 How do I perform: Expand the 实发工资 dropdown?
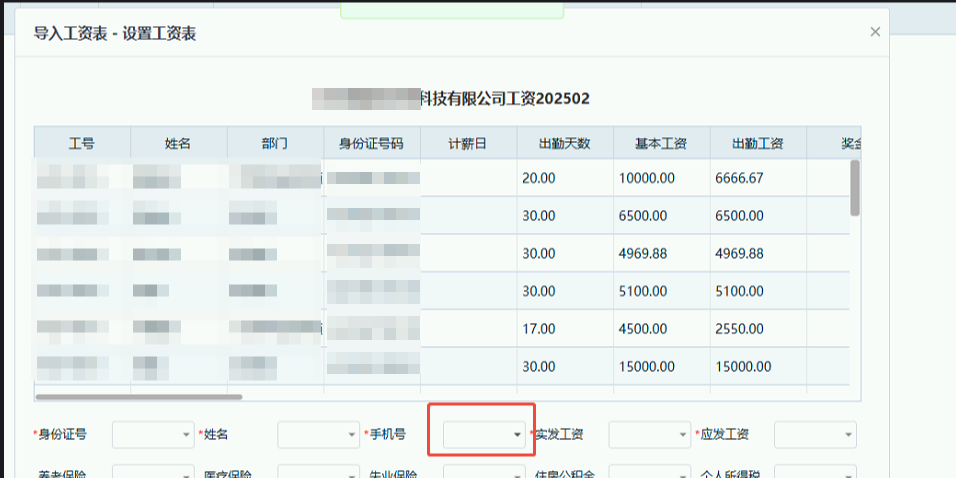pos(649,434)
